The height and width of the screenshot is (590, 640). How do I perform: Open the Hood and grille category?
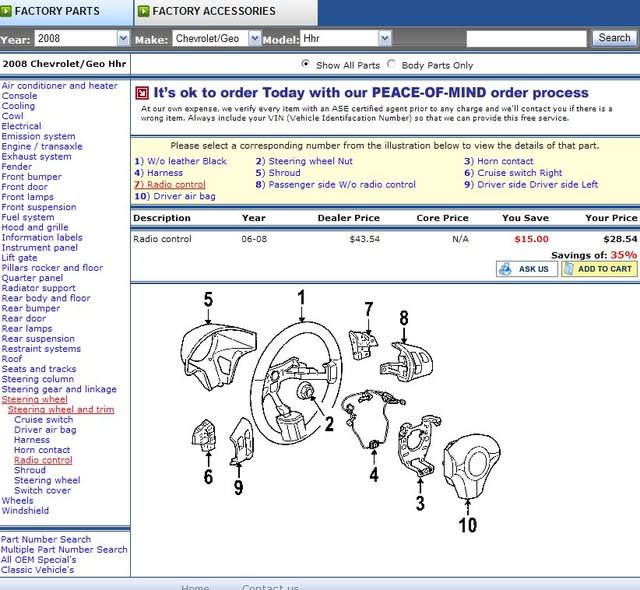(35, 227)
